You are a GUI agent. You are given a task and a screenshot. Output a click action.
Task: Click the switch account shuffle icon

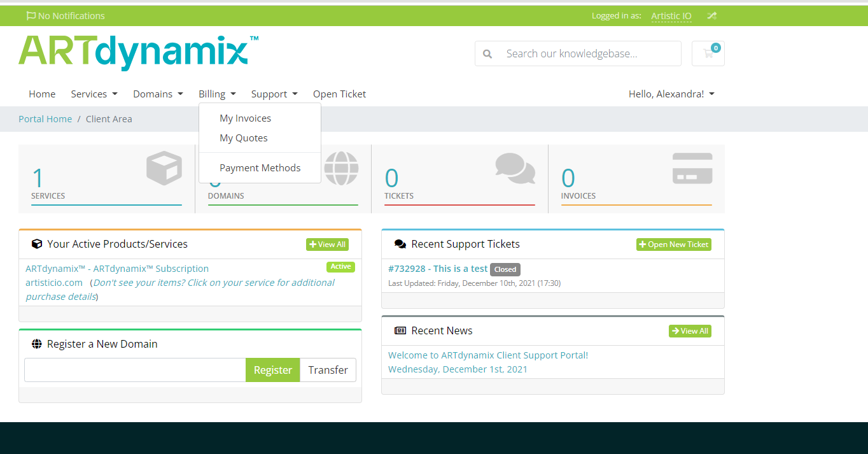pyautogui.click(x=711, y=16)
